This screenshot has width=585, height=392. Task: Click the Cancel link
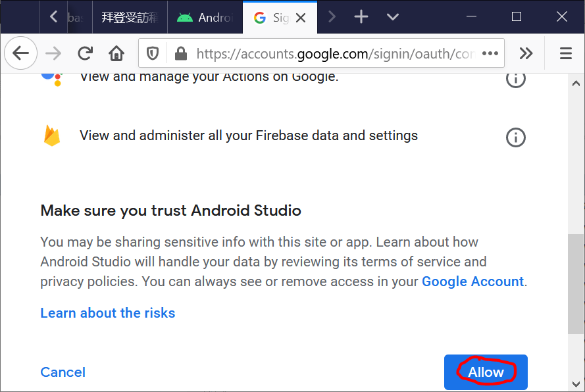click(x=63, y=372)
